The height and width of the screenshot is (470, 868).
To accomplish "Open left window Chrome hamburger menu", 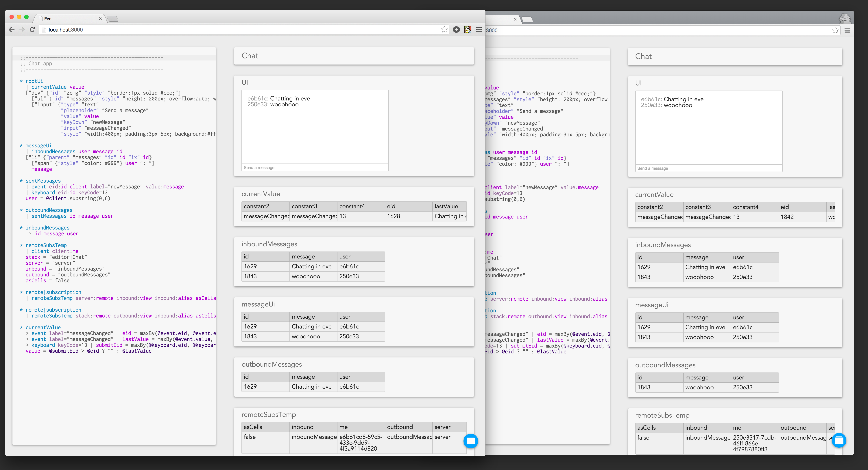I will tap(479, 30).
